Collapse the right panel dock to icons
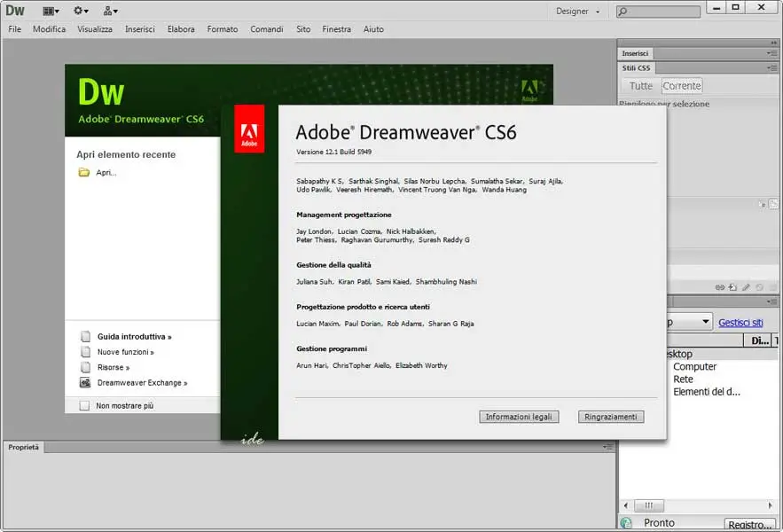783x532 pixels. (x=773, y=43)
